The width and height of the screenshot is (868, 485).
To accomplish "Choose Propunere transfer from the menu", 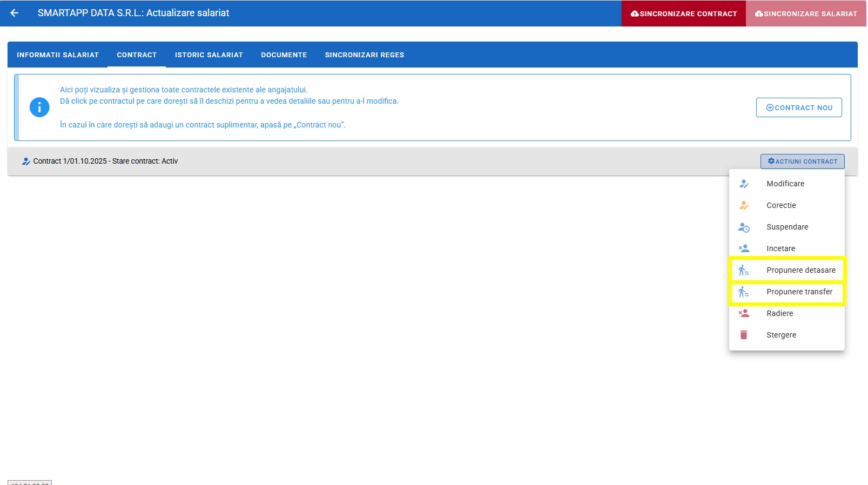I will [x=799, y=292].
